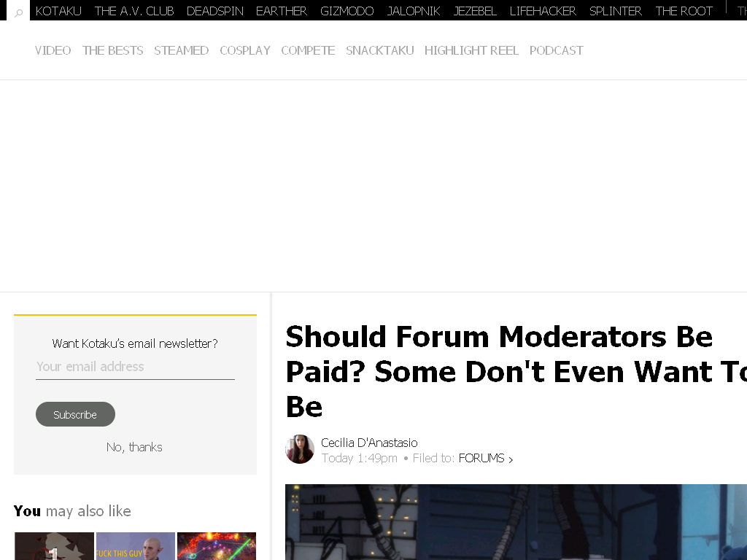Open the thumbnail captioned 'FUCK THIS GUY'
This screenshot has width=747, height=560.
tap(135, 546)
